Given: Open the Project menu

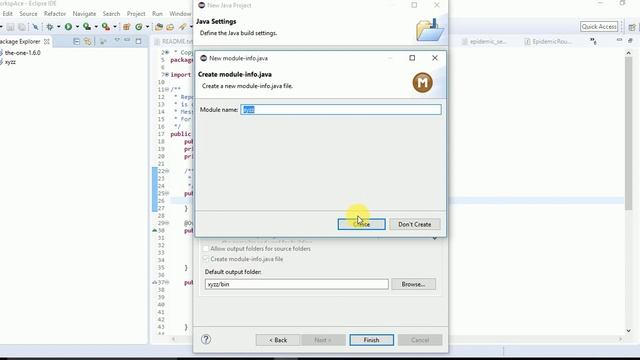Looking at the screenshot, I should pyautogui.click(x=136, y=13).
